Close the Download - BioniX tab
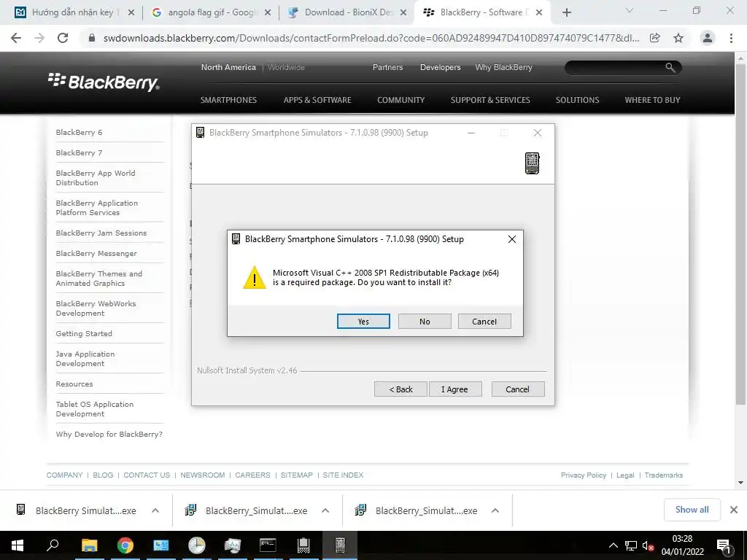Screen dimensions: 747x560 403,12
